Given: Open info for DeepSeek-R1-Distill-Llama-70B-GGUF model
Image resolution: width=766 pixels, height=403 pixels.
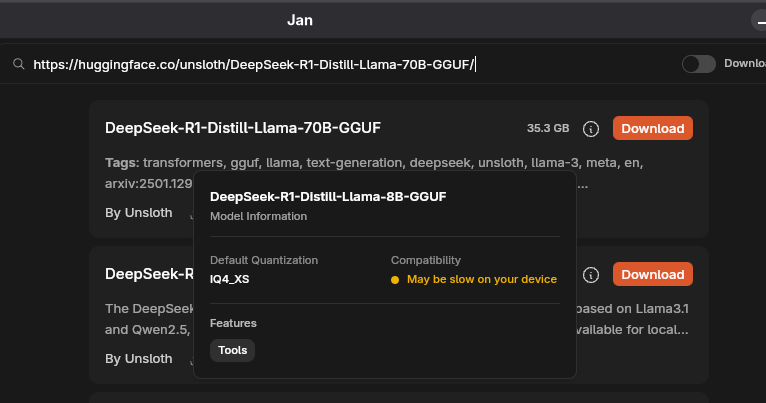Looking at the screenshot, I should pyautogui.click(x=591, y=129).
